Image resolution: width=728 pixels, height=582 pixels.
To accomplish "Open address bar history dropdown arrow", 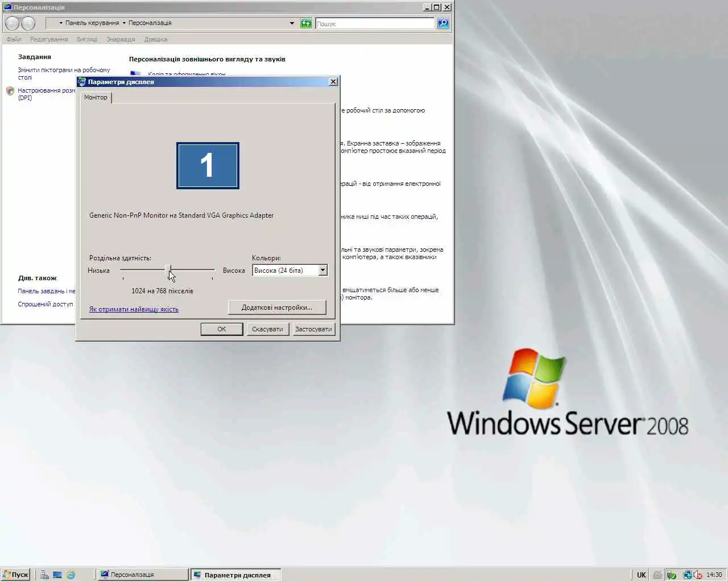I will coord(292,23).
